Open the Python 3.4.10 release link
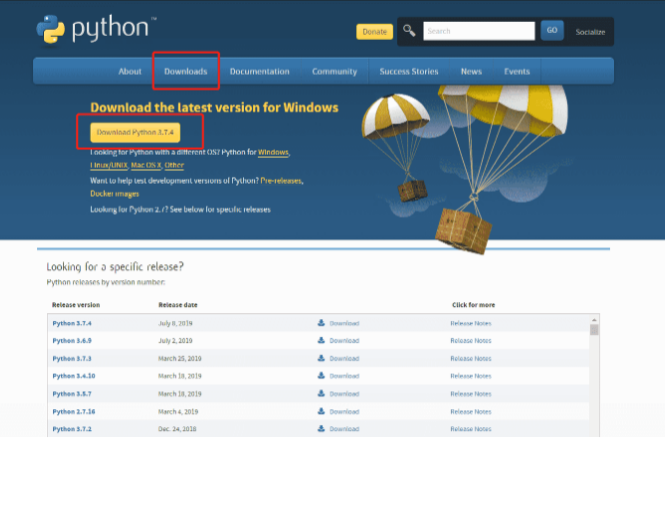Viewport: 665px width, 509px height. 74,376
